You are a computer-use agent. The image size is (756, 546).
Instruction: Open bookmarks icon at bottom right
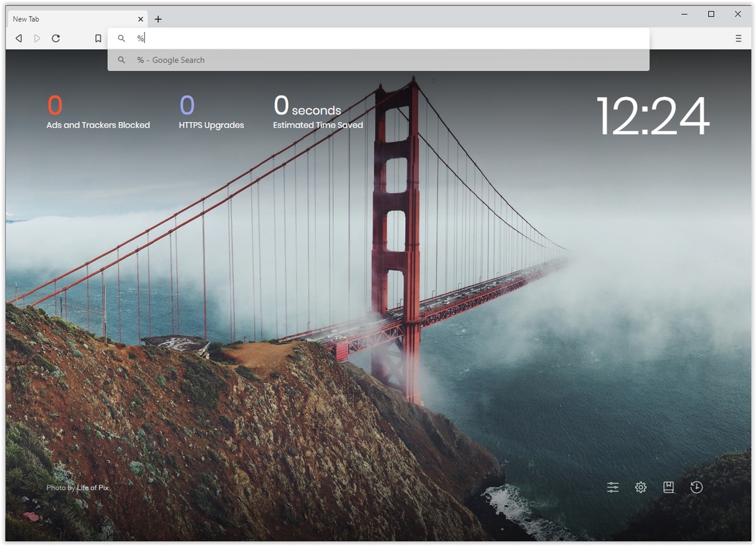tap(668, 487)
